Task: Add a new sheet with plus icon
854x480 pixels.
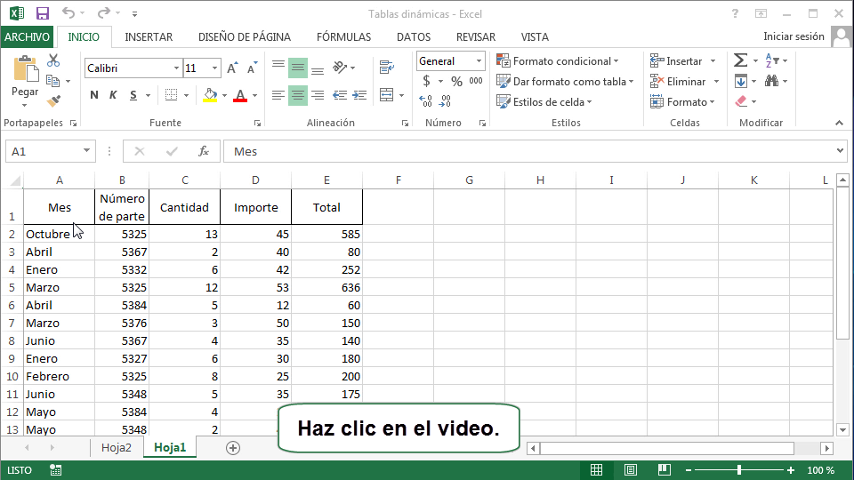Action: click(233, 448)
